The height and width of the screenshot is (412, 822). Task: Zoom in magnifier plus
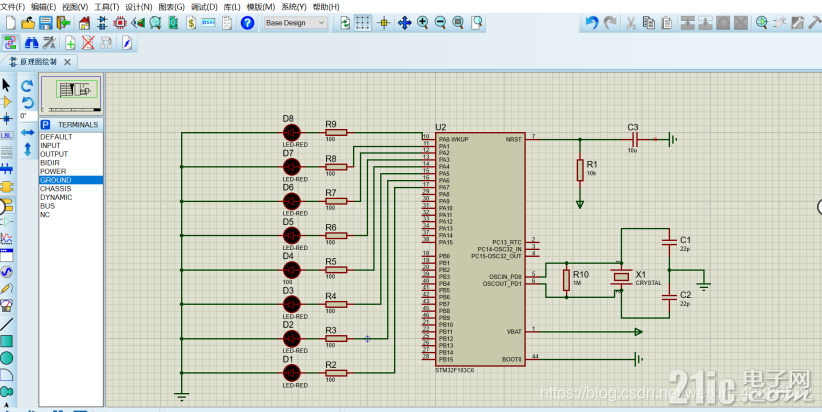[x=423, y=23]
